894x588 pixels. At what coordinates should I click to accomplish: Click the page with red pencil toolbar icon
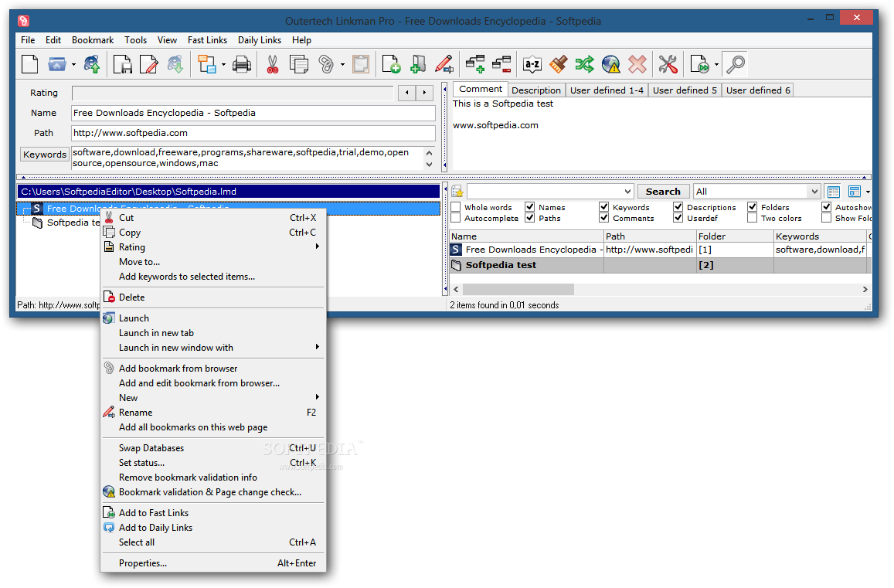pyautogui.click(x=149, y=64)
